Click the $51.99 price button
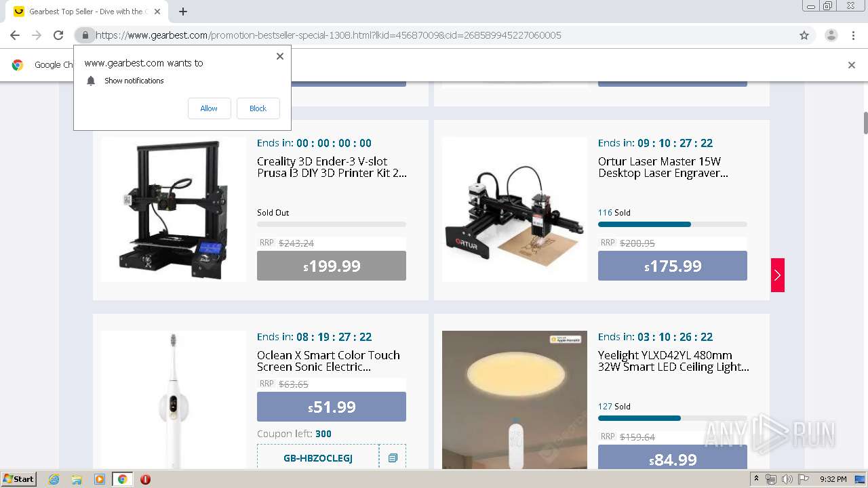 point(332,407)
